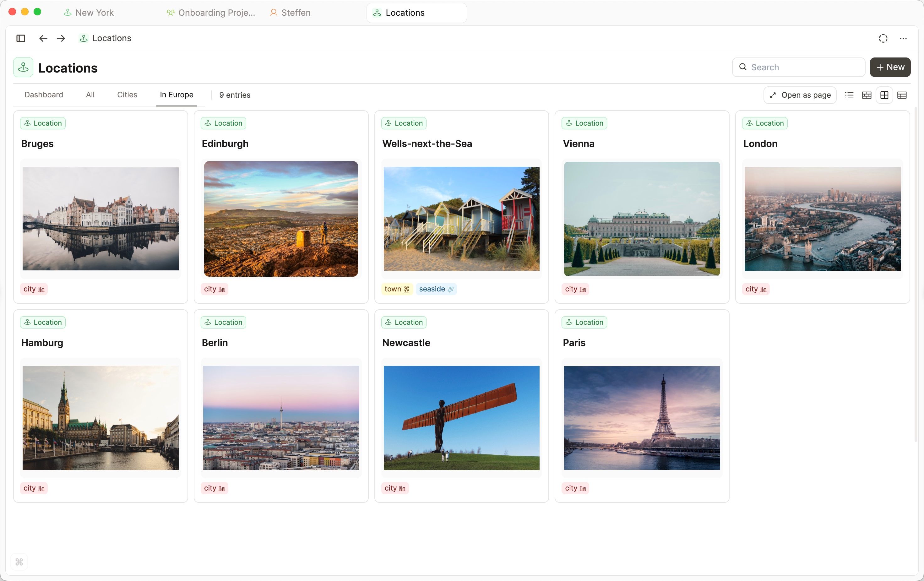Click the large Locations page icon

[x=23, y=68]
